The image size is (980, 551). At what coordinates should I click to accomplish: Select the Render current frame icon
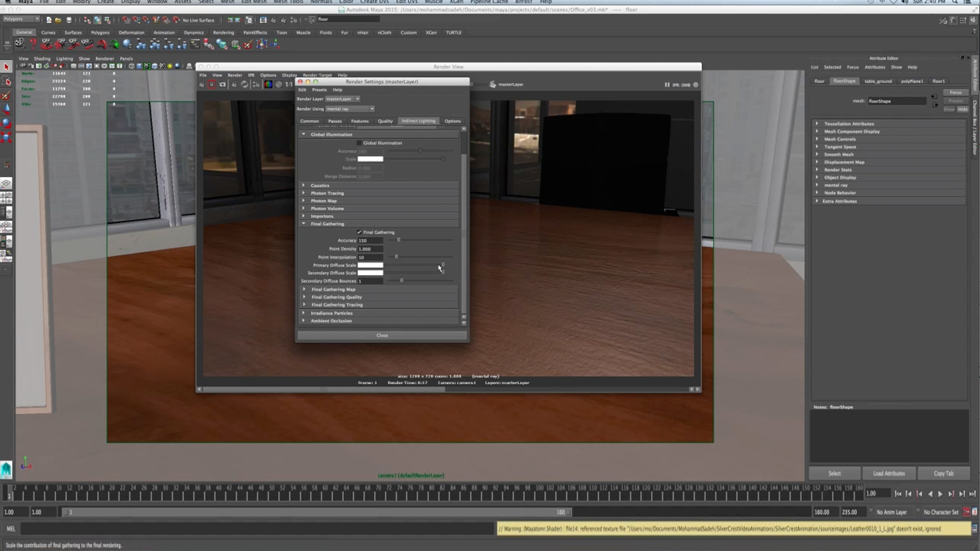(x=212, y=85)
